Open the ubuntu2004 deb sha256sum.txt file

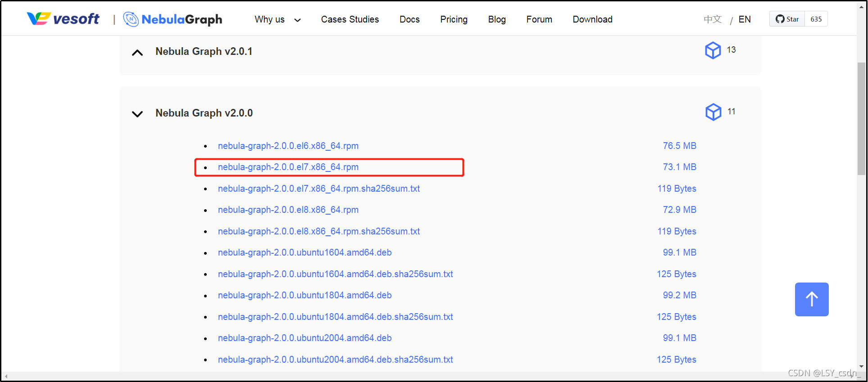point(336,360)
